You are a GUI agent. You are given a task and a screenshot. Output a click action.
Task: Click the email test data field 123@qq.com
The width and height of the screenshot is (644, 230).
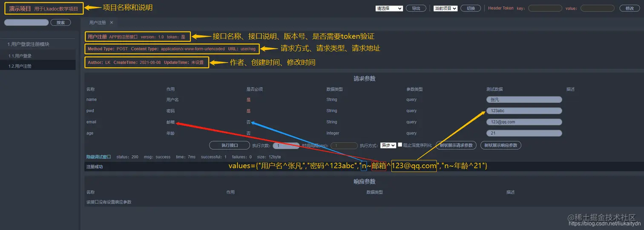point(524,122)
